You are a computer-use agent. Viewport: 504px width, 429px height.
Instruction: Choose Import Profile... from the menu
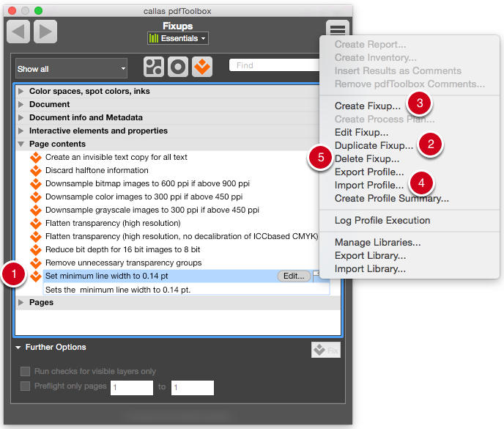(369, 185)
